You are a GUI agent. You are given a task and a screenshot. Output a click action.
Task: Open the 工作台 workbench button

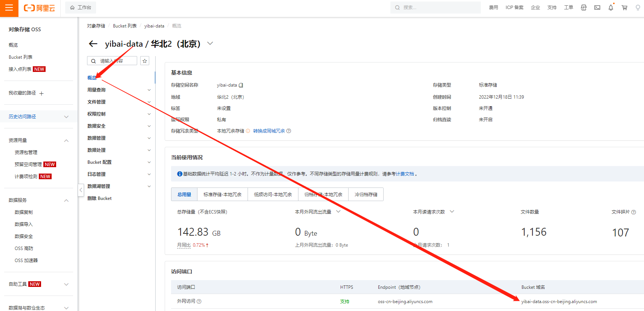point(81,8)
